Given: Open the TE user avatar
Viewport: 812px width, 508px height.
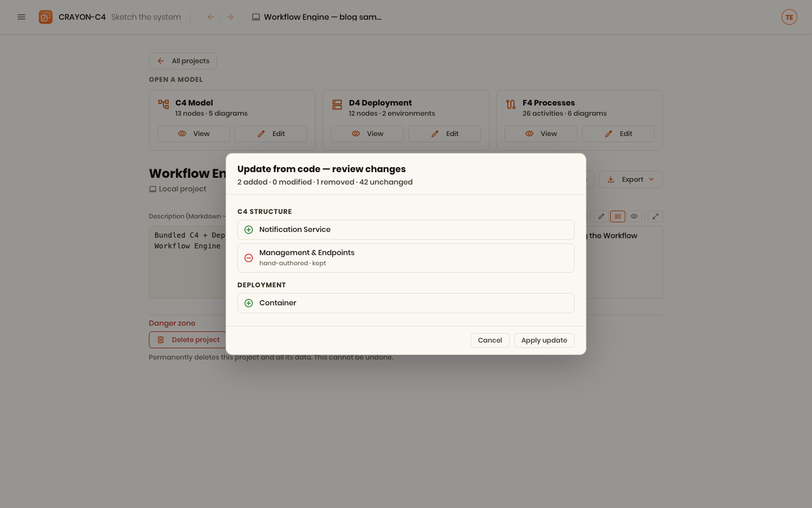Looking at the screenshot, I should click(x=789, y=17).
